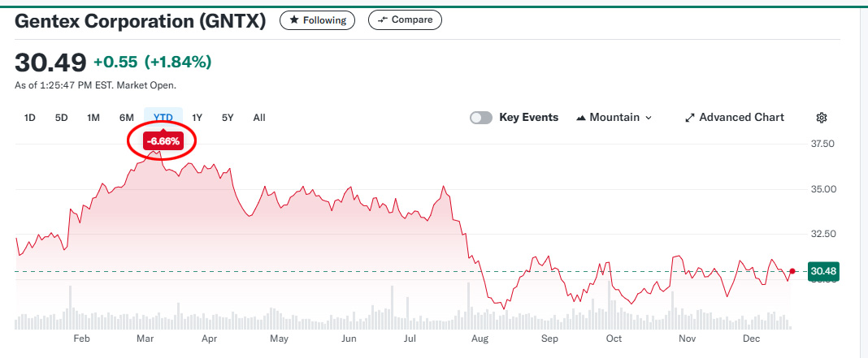Click the Aug month label
Viewport: 868px width, 358px height.
coord(480,339)
